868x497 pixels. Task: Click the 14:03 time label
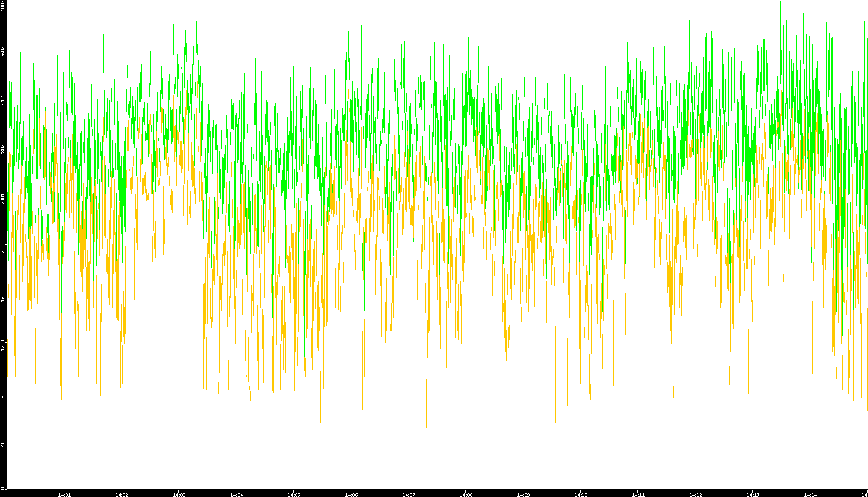(x=179, y=495)
